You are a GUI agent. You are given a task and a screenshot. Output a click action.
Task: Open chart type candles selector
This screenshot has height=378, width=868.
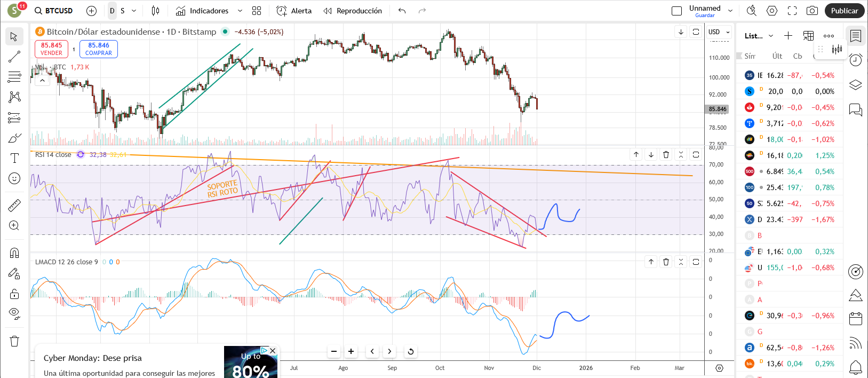[155, 11]
